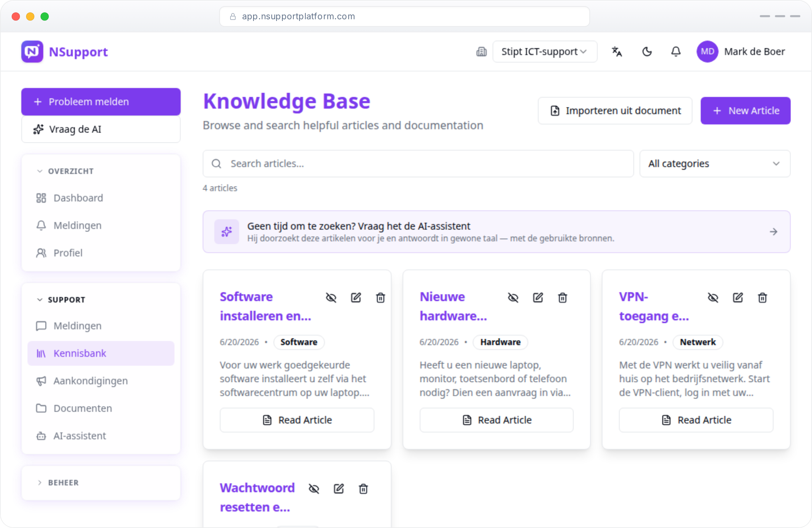Open the Software installeren en... title
Viewport: 812px width, 528px height.
(x=266, y=307)
